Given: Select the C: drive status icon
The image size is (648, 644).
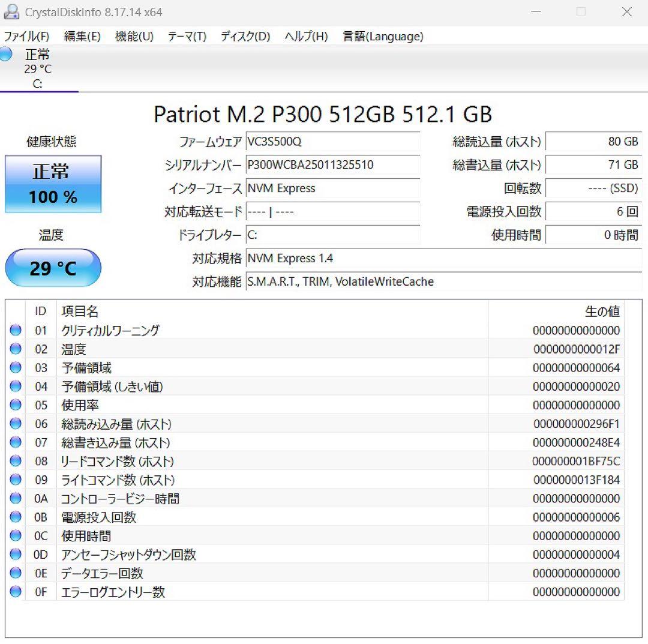Looking at the screenshot, I should [x=6, y=55].
